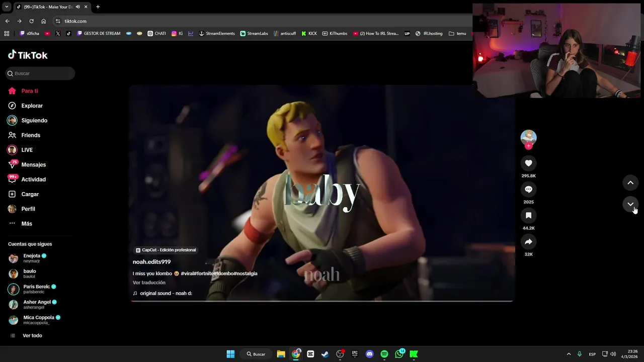This screenshot has width=644, height=362.
Task: Open the CHATI bookmark
Action: 156,34
